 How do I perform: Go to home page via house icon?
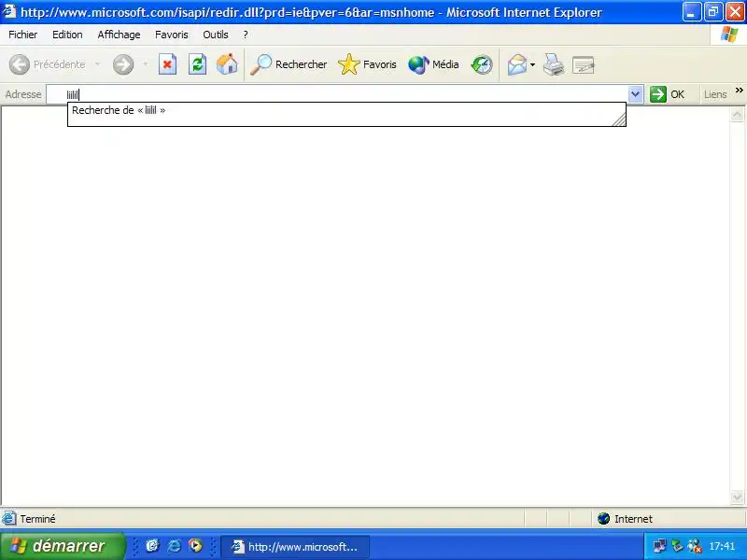[x=227, y=64]
